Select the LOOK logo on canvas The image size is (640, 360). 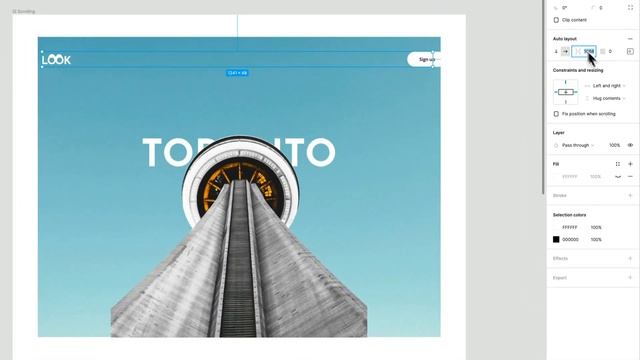(56, 60)
